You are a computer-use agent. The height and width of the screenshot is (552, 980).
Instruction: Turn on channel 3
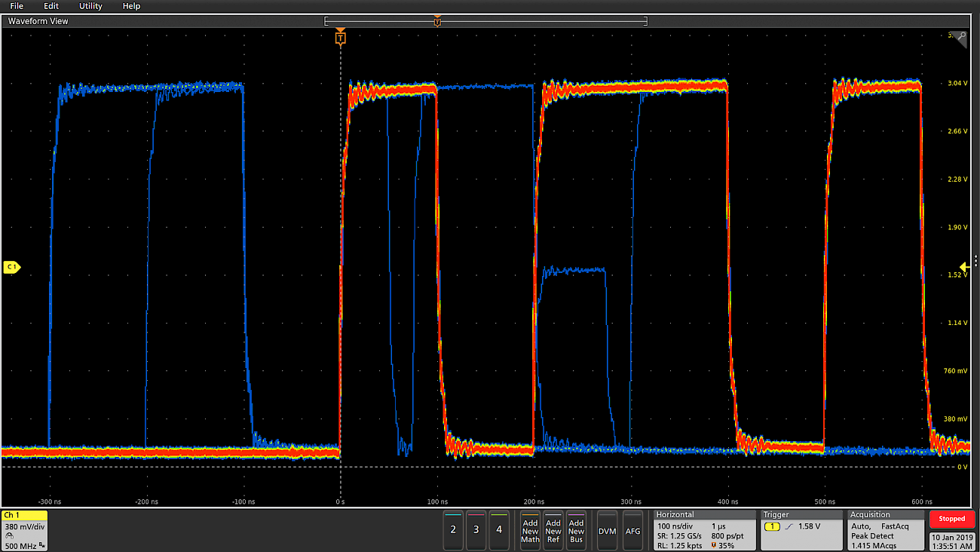click(x=476, y=529)
